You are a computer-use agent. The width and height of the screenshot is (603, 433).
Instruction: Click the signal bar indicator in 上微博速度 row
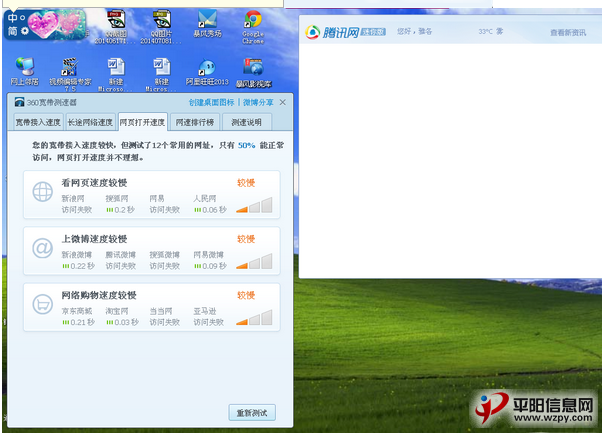[254, 261]
